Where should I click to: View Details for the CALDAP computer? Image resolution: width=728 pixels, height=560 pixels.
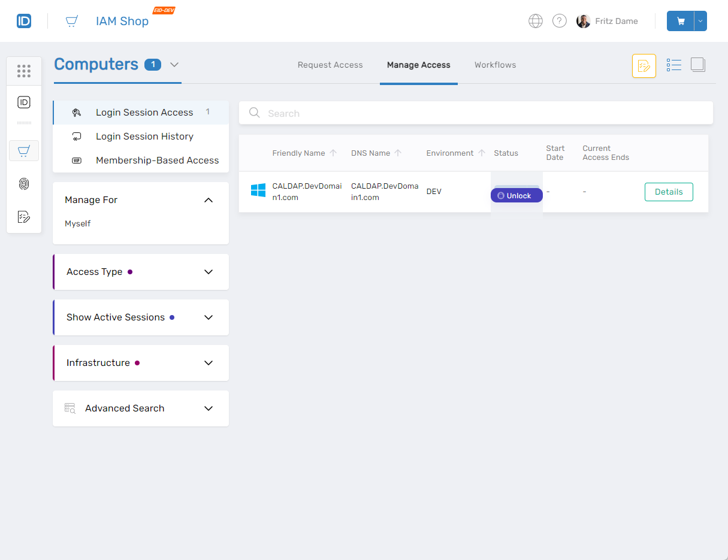click(x=669, y=192)
